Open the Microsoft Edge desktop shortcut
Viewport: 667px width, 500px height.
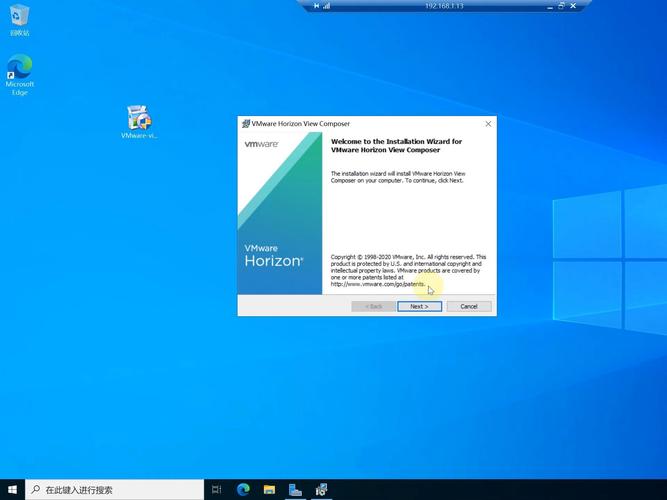tap(19, 74)
